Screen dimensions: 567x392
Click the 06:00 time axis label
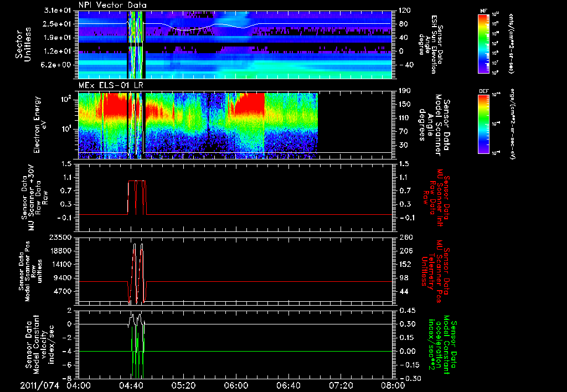[235, 385]
